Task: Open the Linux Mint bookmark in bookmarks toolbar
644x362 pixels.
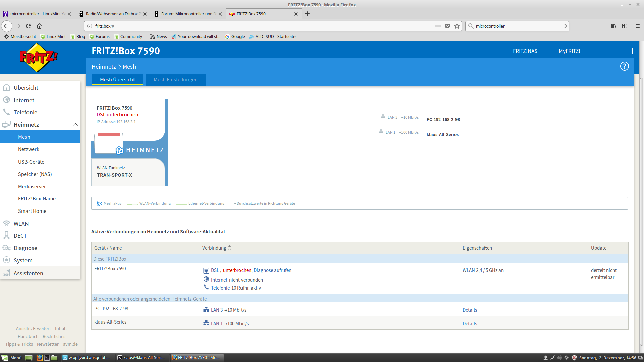Action: [53, 36]
